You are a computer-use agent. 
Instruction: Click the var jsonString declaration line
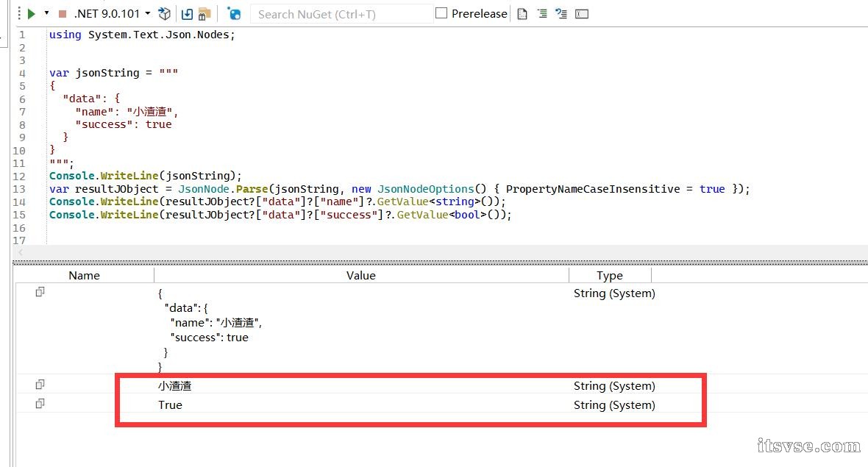(x=113, y=73)
